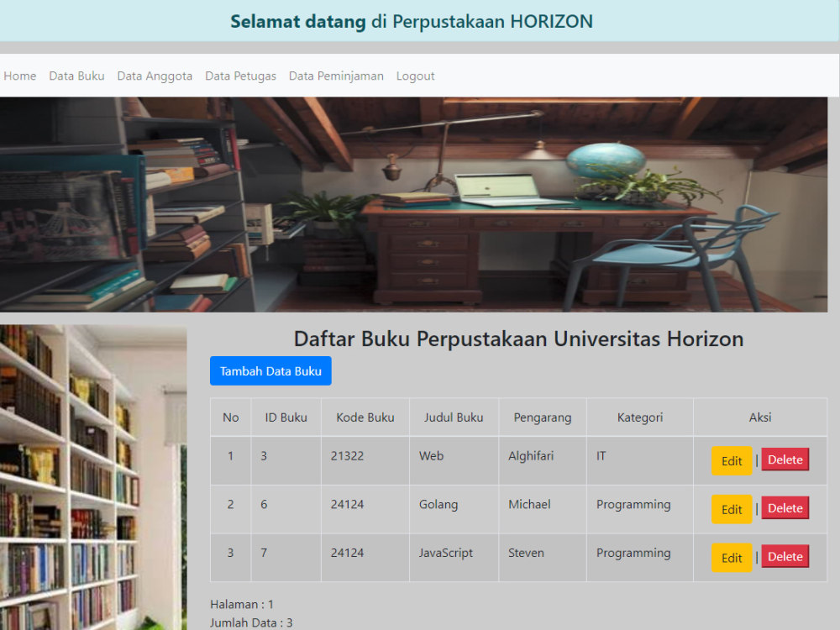Delete the Golang book entry
Image resolution: width=840 pixels, height=630 pixels.
(x=785, y=508)
